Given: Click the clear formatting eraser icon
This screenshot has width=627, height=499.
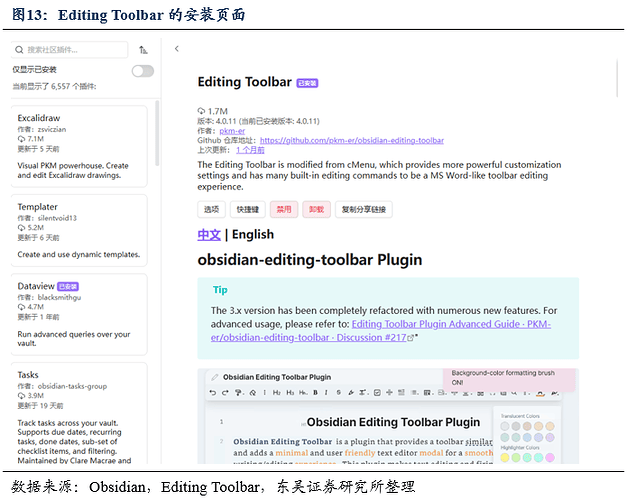Looking at the screenshot, I should pos(253,393).
